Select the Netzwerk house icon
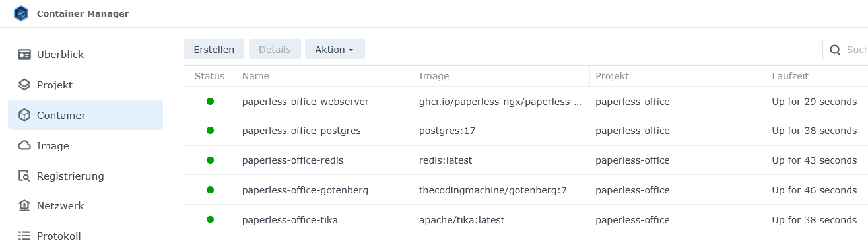This screenshot has width=868, height=245. tap(24, 205)
